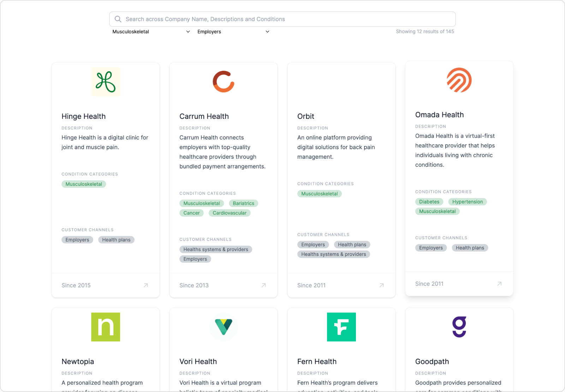The image size is (565, 392).
Task: Open Orbit card external link arrow
Action: tap(381, 285)
